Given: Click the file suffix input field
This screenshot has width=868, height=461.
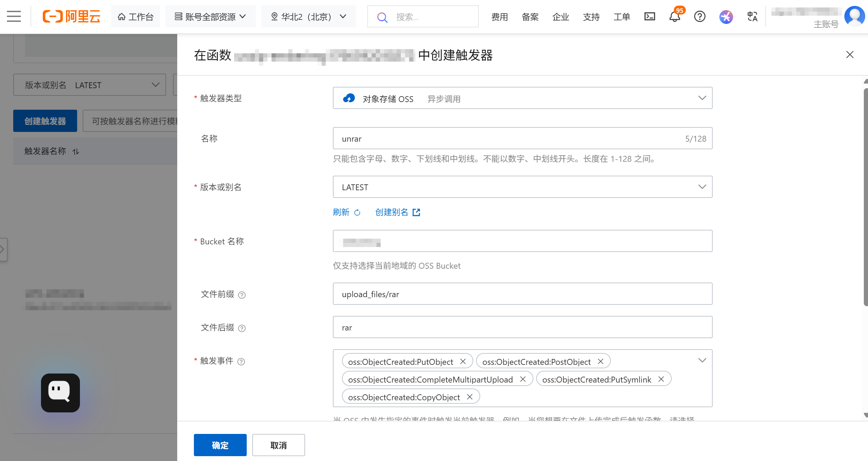Looking at the screenshot, I should coord(522,327).
